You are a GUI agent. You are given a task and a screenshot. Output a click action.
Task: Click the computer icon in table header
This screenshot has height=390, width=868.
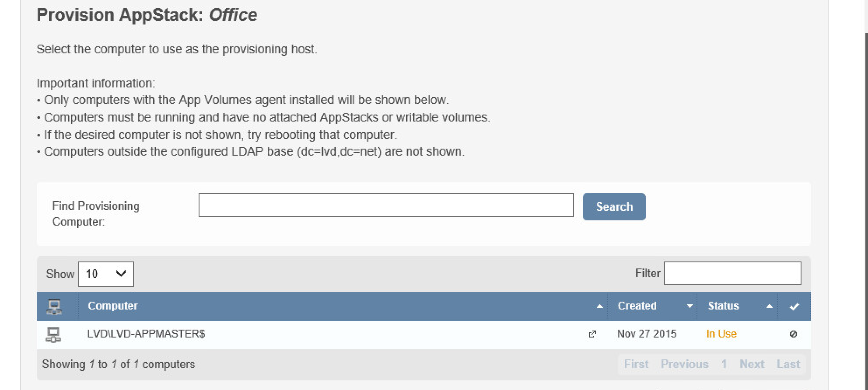coord(54,306)
